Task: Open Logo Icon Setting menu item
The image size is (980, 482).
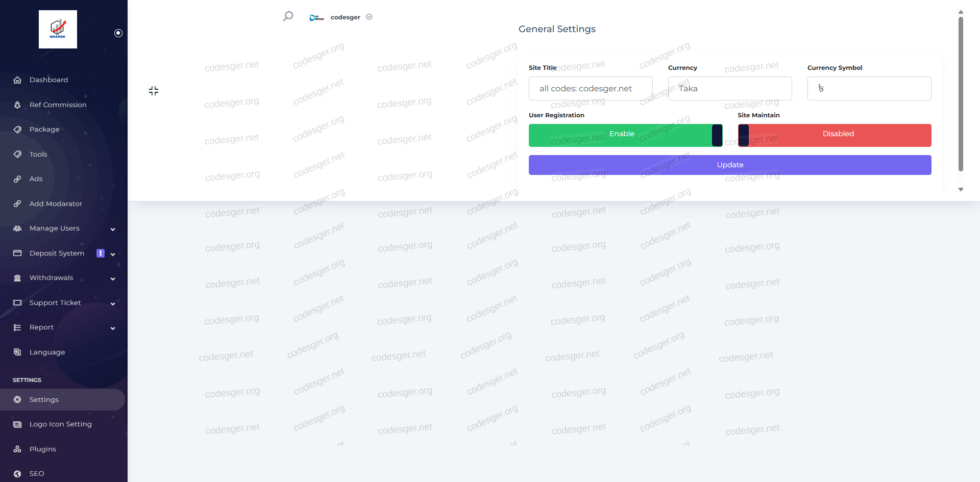Action: click(60, 424)
